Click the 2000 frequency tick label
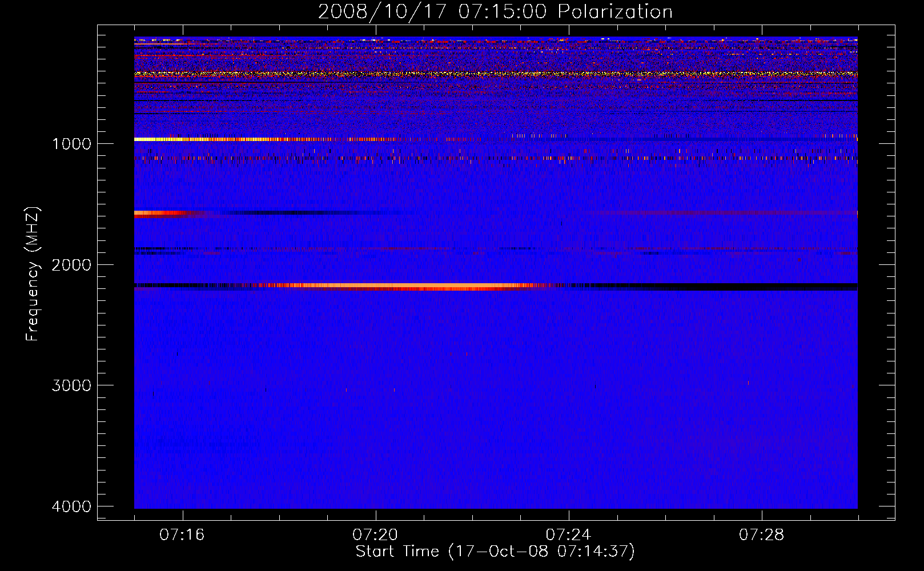The image size is (924, 571). point(71,265)
